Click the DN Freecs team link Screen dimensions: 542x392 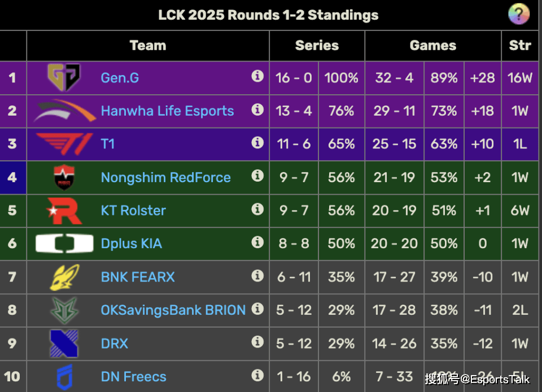(x=133, y=377)
